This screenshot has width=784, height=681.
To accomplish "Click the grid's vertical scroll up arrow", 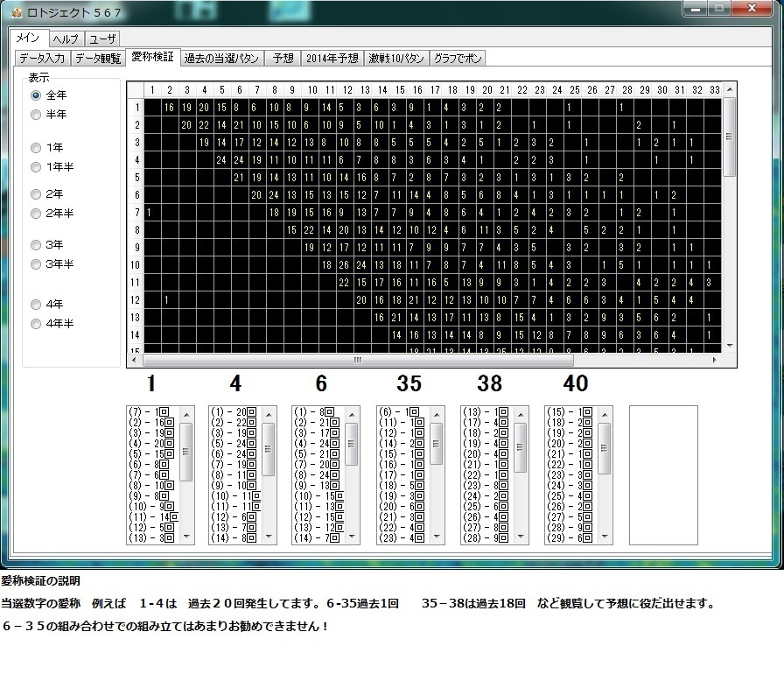I will click(730, 89).
